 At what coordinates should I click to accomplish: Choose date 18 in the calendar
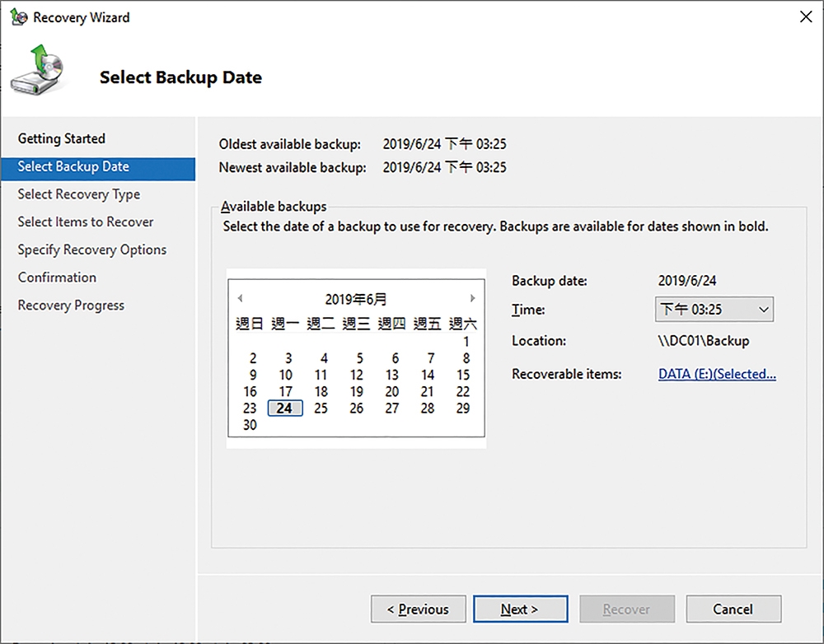321,392
